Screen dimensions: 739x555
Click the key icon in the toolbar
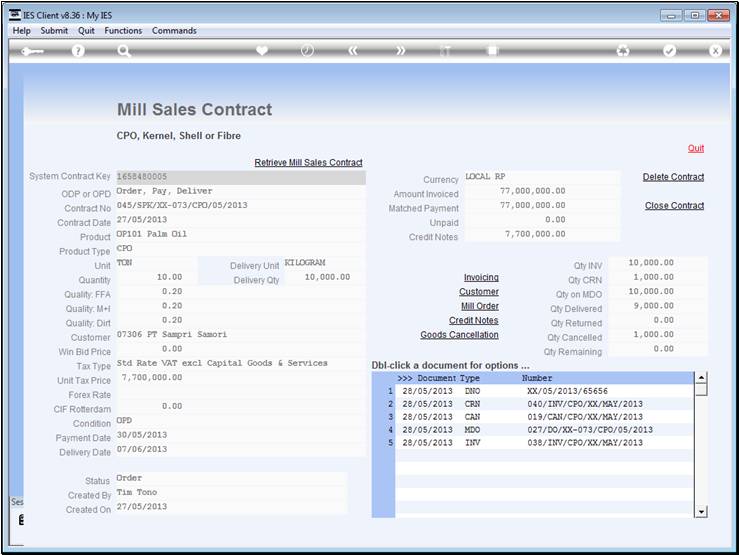coord(33,51)
